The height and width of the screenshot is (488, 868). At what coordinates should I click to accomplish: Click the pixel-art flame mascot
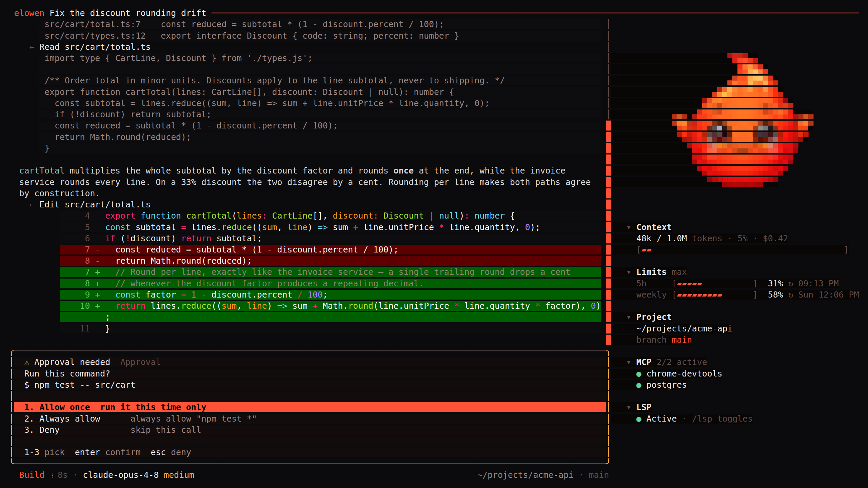[x=743, y=120]
